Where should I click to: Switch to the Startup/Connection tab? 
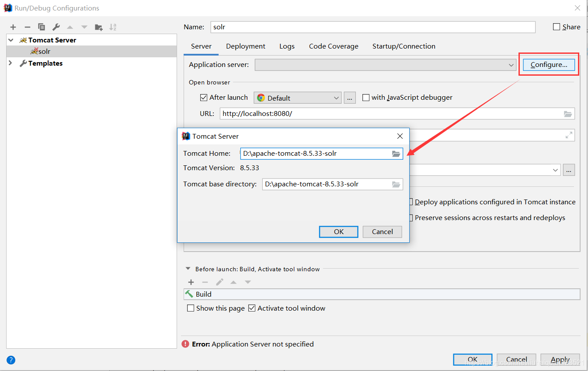[x=404, y=46]
